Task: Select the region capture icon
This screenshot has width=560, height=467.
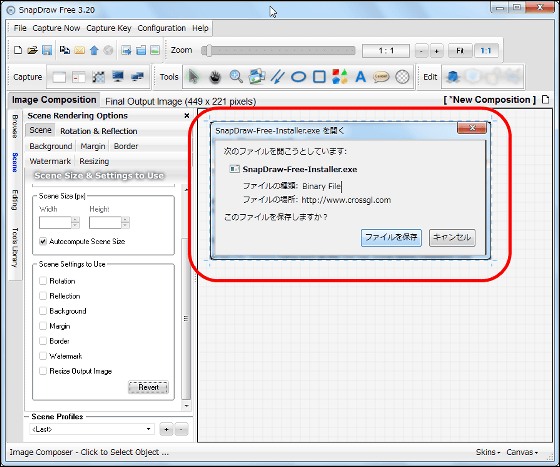Action: click(x=98, y=77)
